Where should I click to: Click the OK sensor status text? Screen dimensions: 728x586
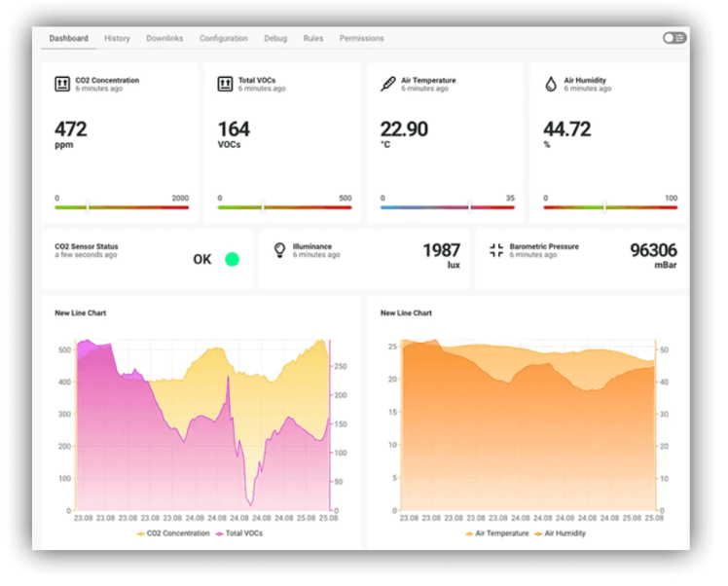pyautogui.click(x=202, y=259)
